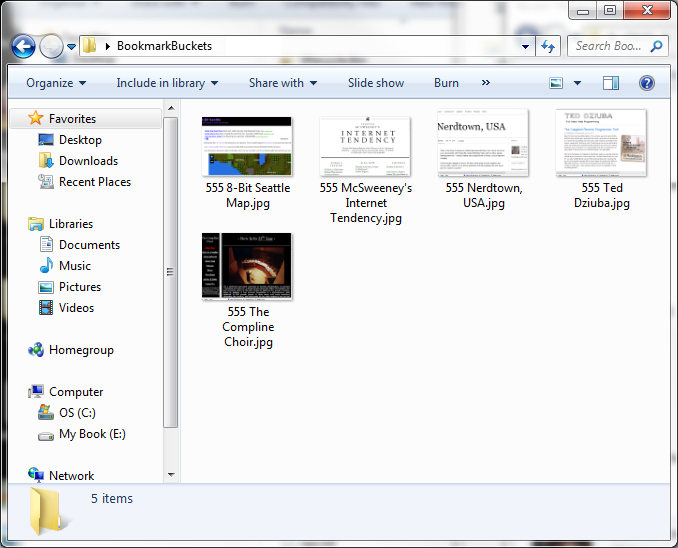Open the Share with menu
This screenshot has width=678, height=548.
coord(283,83)
